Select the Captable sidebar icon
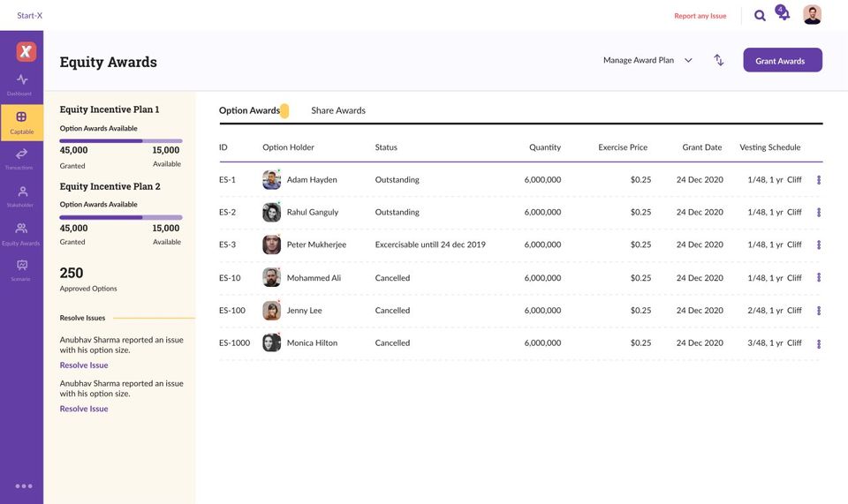848x504 pixels. coord(21,117)
